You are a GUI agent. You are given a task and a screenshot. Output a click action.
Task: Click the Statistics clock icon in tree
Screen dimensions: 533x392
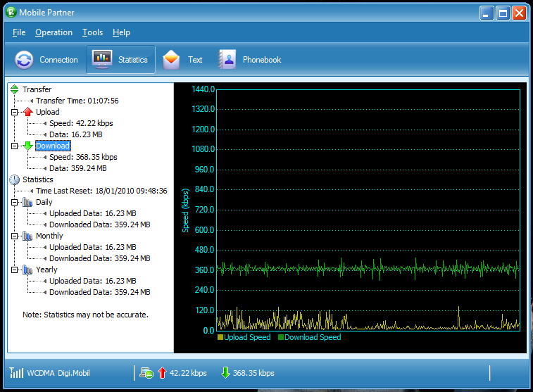tap(14, 179)
